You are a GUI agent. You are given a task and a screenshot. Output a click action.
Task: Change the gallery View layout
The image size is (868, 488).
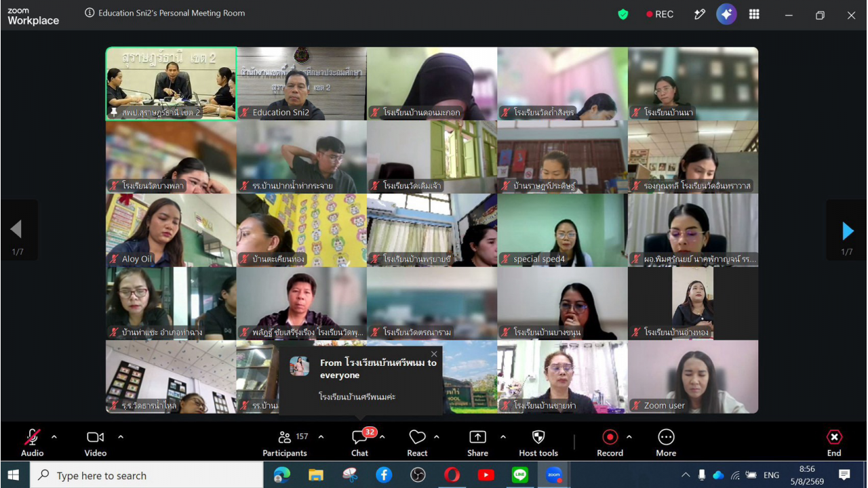coord(754,14)
